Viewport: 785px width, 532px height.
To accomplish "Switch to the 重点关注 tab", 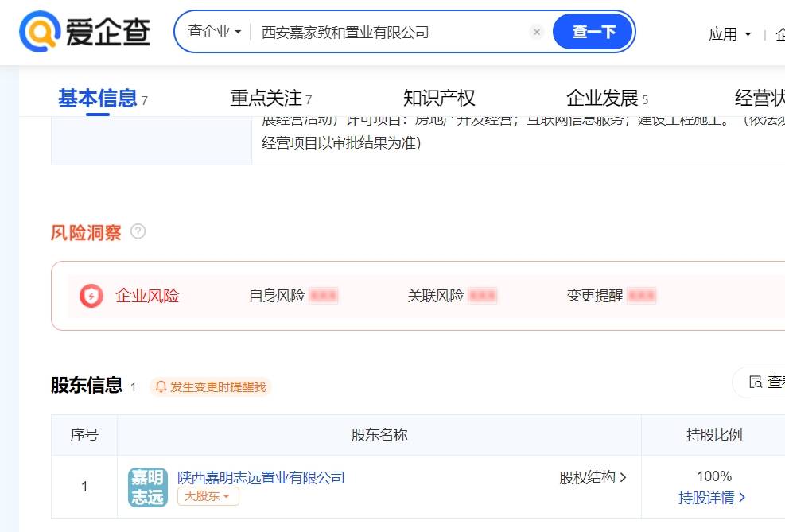I will 271,98.
